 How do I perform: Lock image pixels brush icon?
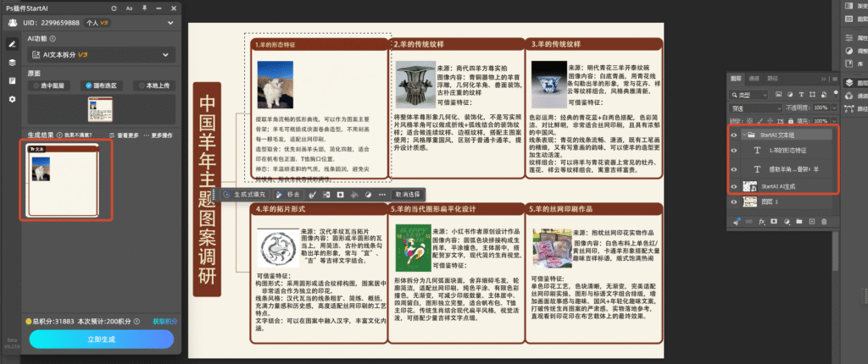(x=760, y=120)
